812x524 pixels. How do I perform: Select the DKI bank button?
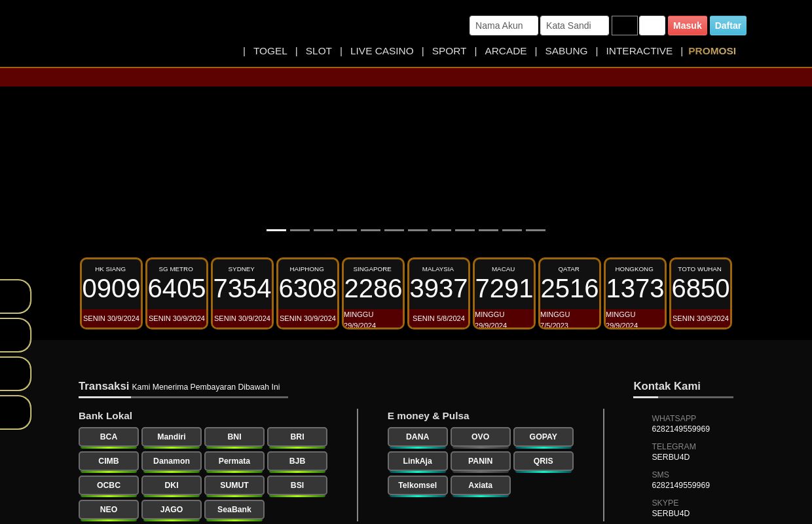pyautogui.click(x=172, y=485)
